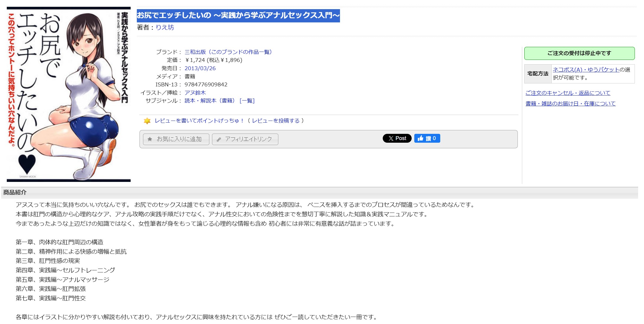Open the レビューを書いてポイントげっちゅ！ link

[199, 121]
